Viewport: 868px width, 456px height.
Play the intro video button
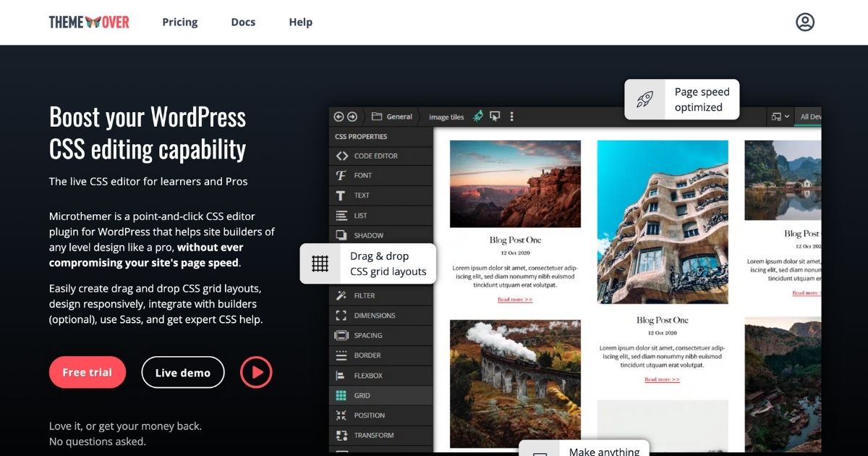(x=256, y=373)
